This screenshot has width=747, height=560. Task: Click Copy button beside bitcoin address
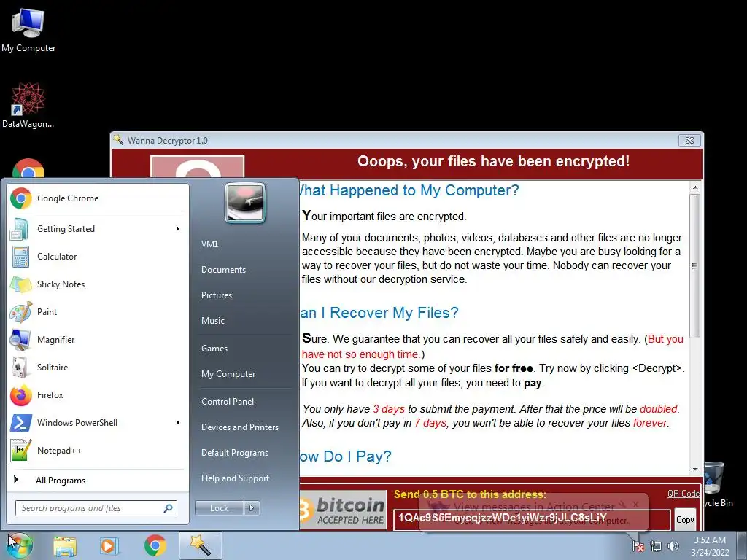[x=685, y=519]
